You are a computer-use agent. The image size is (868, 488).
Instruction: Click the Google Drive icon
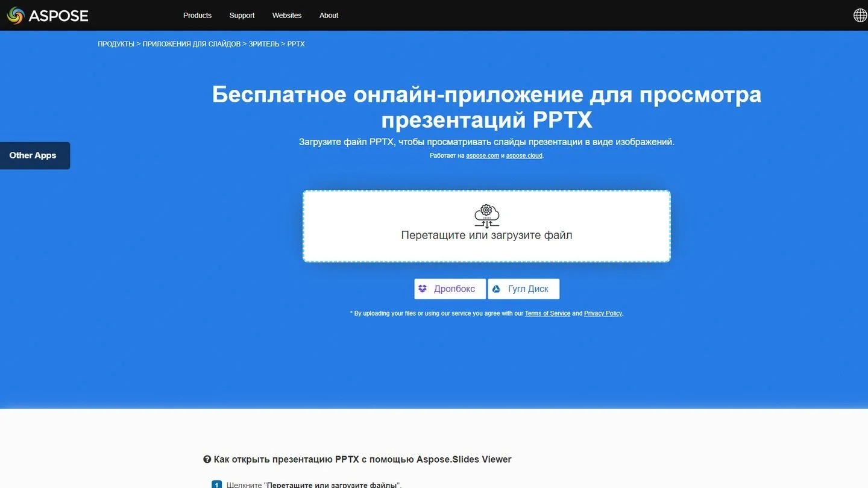(x=496, y=289)
